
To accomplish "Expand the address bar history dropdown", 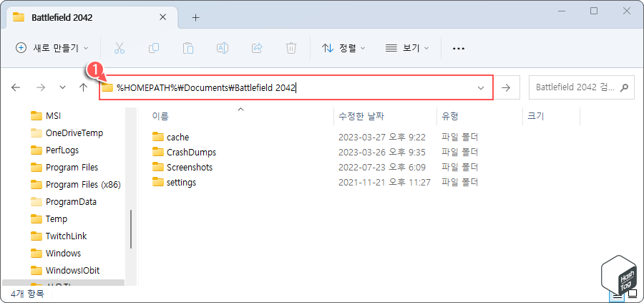I will click(x=481, y=87).
